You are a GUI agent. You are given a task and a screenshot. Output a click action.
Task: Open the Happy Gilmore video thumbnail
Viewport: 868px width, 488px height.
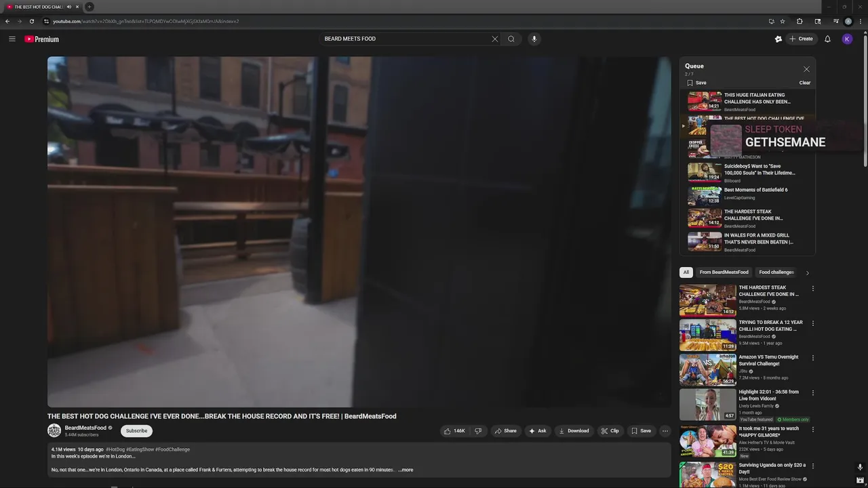pyautogui.click(x=707, y=441)
